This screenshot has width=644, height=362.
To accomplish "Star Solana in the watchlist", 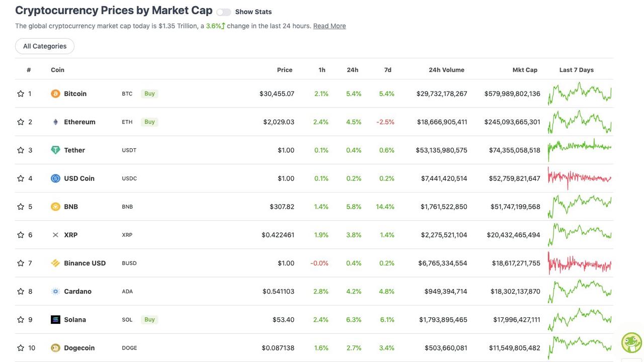I will (21, 319).
